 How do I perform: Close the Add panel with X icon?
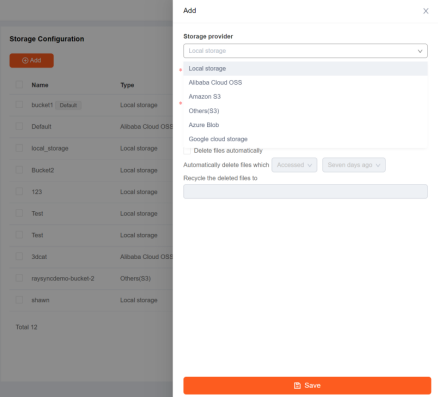pyautogui.click(x=426, y=11)
